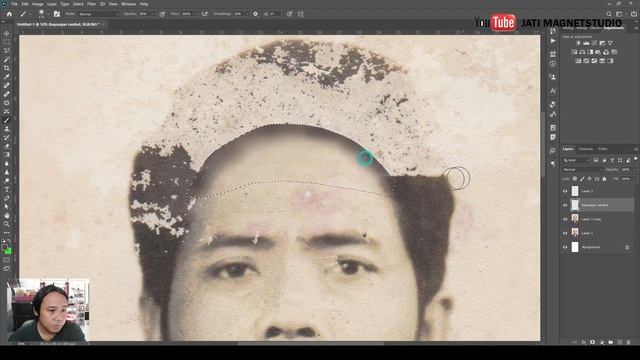Click the green color swatch in toolbox
The width and height of the screenshot is (640, 360).
coord(8,251)
